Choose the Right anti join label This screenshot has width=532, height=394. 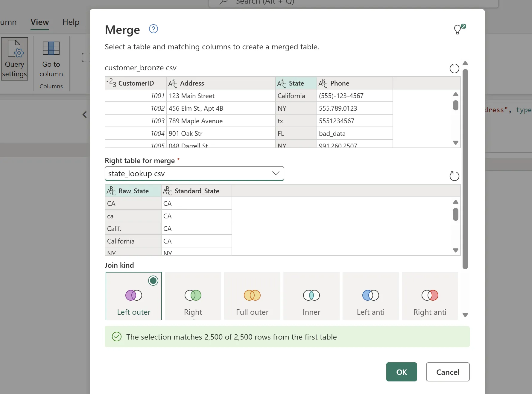click(x=430, y=312)
